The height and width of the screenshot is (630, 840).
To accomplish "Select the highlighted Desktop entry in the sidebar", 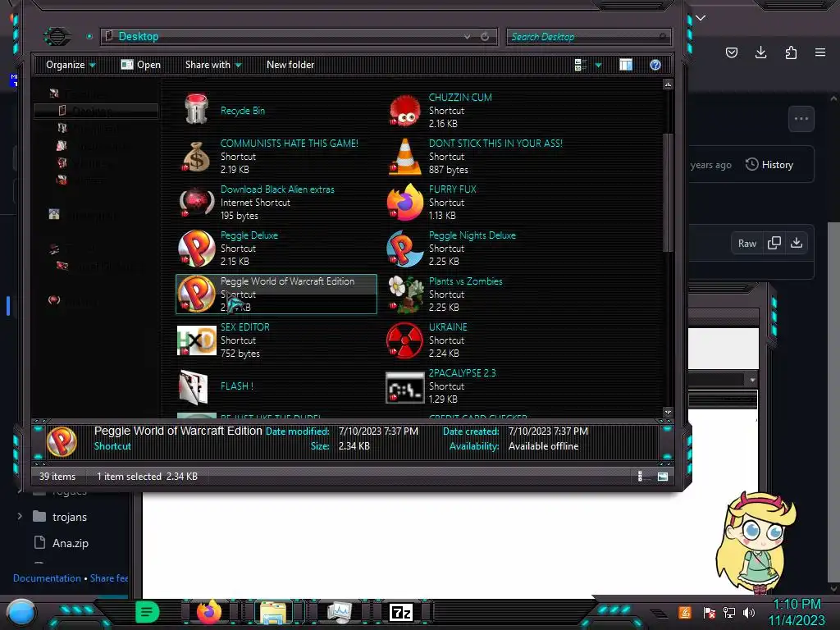I will pyautogui.click(x=96, y=111).
